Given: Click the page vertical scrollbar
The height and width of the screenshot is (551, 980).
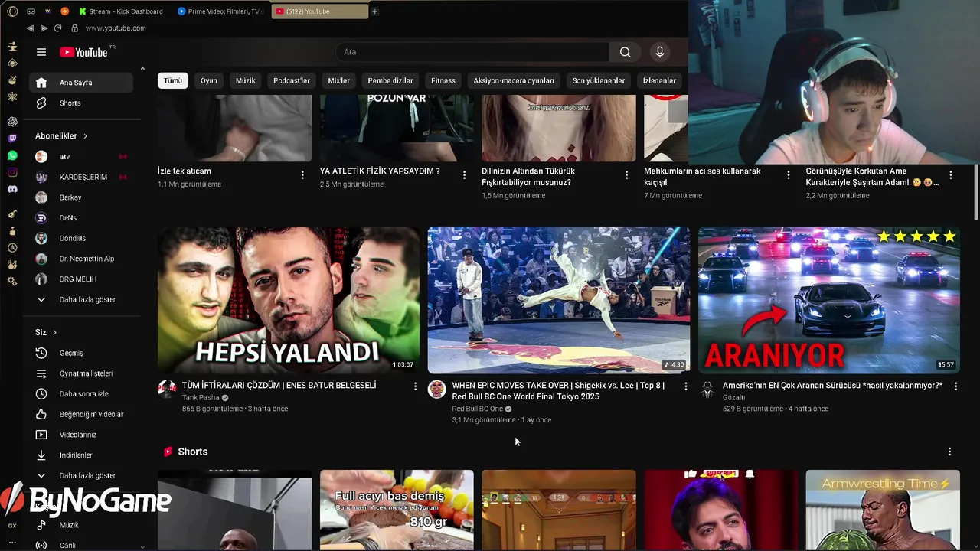Looking at the screenshot, I should click(975, 191).
